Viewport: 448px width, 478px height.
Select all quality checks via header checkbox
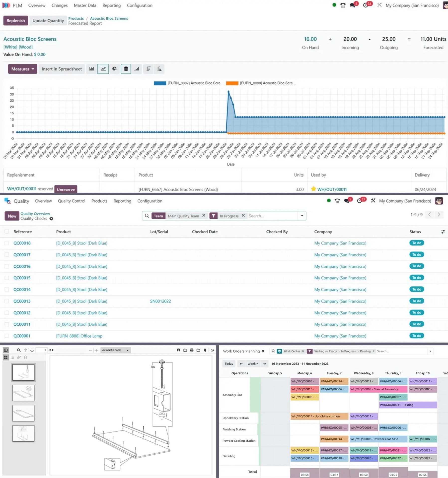[7, 232]
